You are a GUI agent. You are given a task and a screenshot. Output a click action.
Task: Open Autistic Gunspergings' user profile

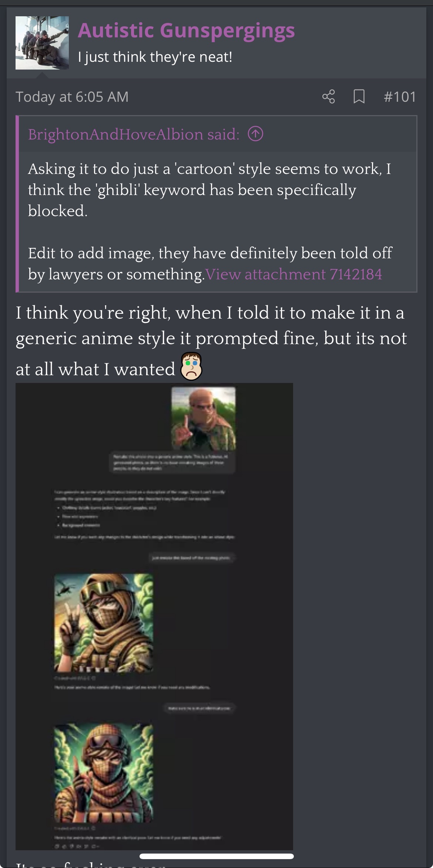(x=186, y=30)
